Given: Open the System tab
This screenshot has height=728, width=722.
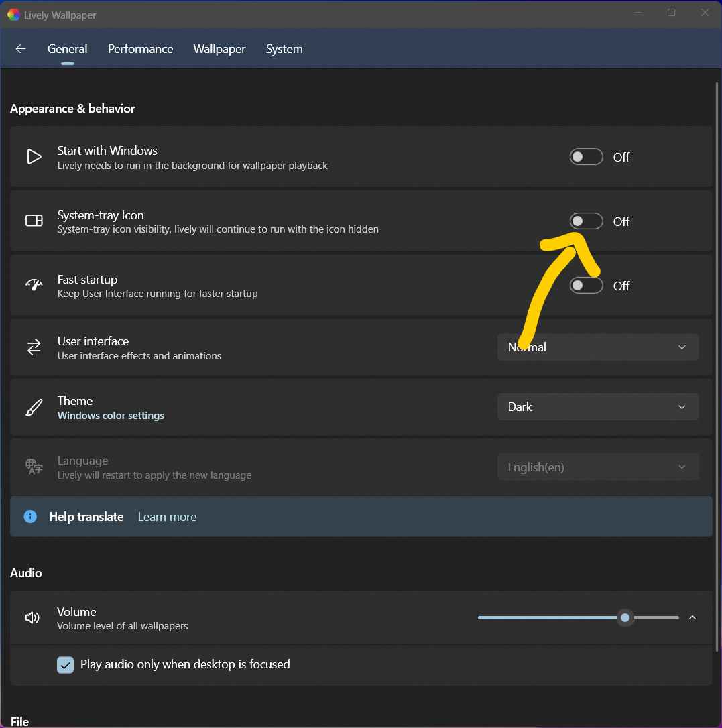Looking at the screenshot, I should point(284,49).
